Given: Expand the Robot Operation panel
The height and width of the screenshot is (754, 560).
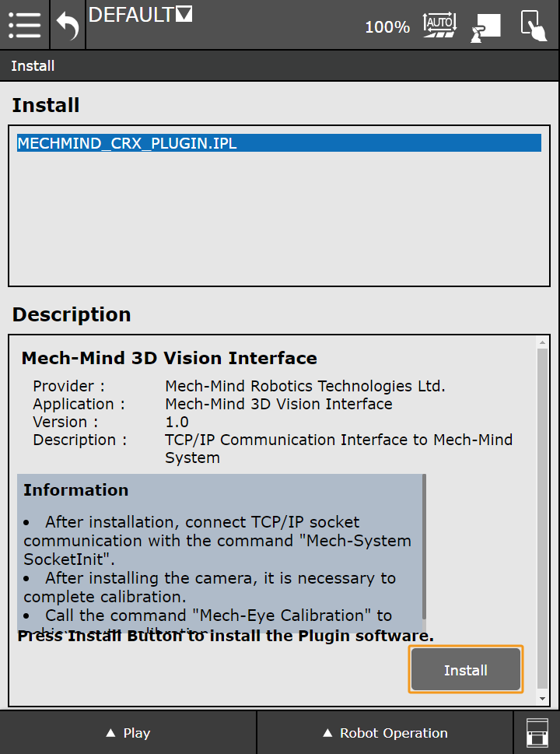Looking at the screenshot, I should click(x=385, y=733).
